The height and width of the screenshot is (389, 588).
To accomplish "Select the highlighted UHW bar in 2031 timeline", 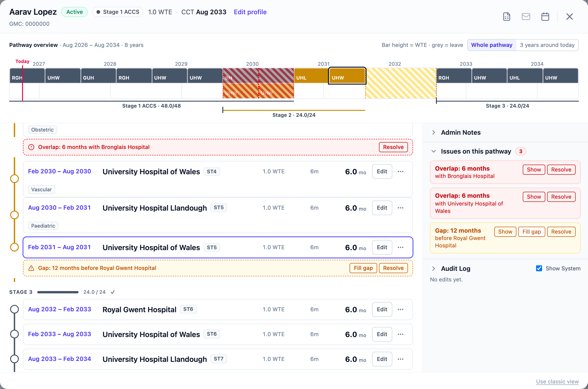I will [347, 76].
